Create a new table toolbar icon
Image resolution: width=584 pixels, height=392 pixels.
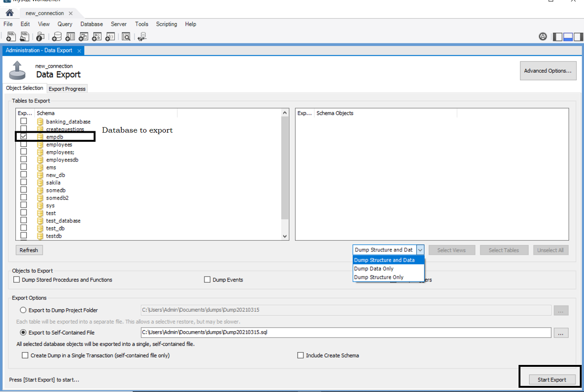(70, 36)
